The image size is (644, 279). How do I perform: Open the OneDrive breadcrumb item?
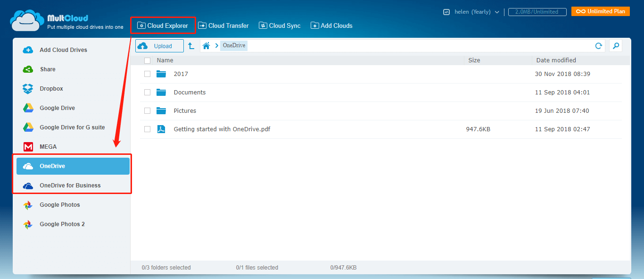tap(233, 45)
